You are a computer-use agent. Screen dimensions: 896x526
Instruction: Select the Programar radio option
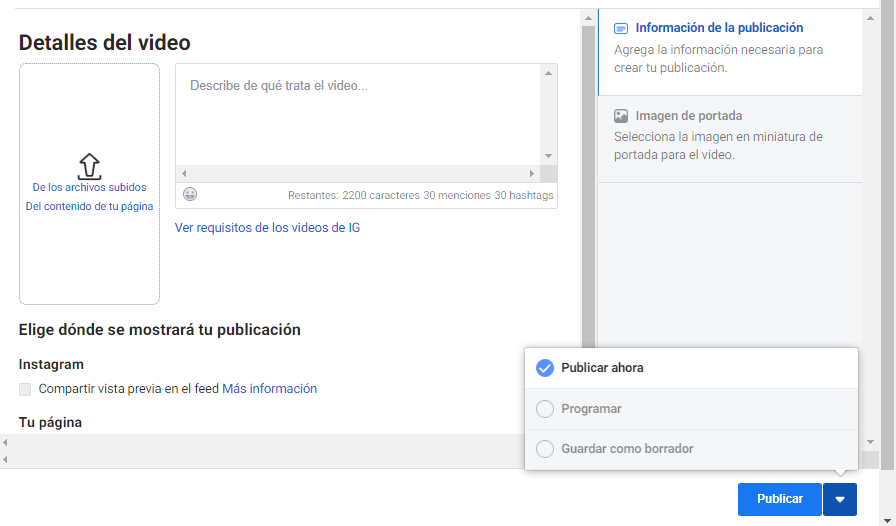(x=545, y=409)
